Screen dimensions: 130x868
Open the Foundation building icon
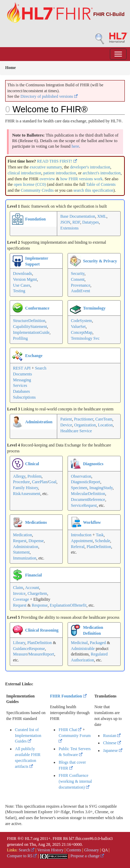[x=18, y=219]
